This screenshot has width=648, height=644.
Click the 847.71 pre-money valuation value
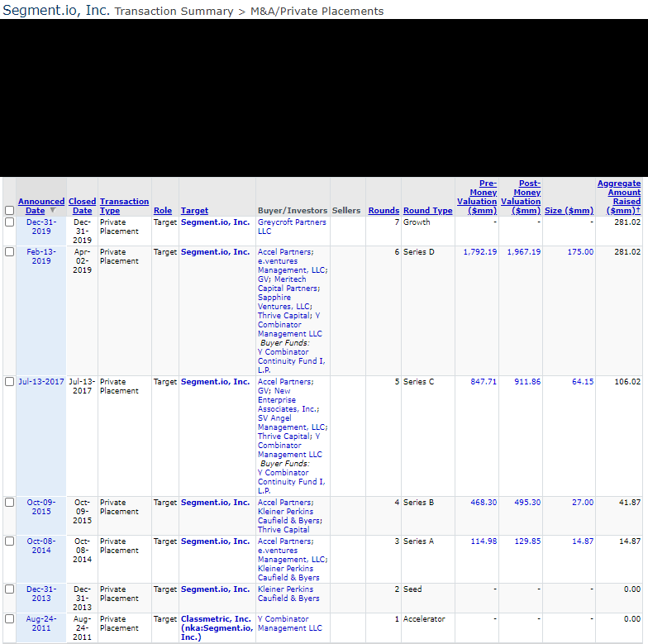[484, 382]
